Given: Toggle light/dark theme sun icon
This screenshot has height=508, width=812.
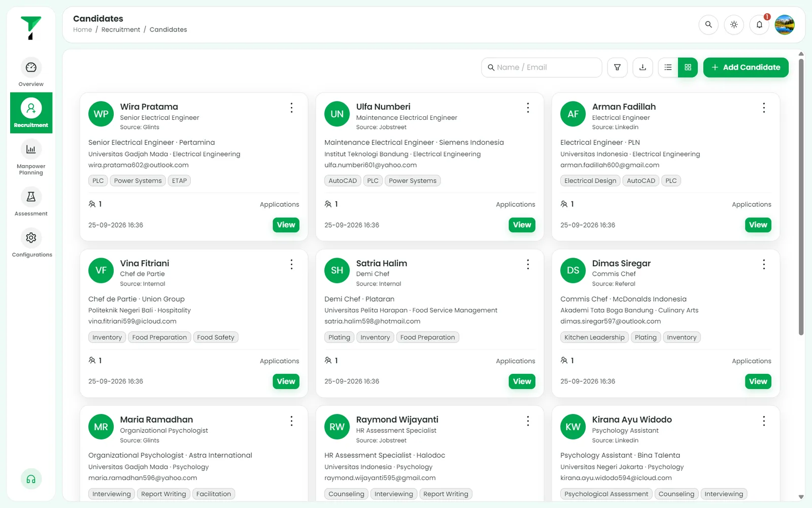Looking at the screenshot, I should (x=734, y=24).
